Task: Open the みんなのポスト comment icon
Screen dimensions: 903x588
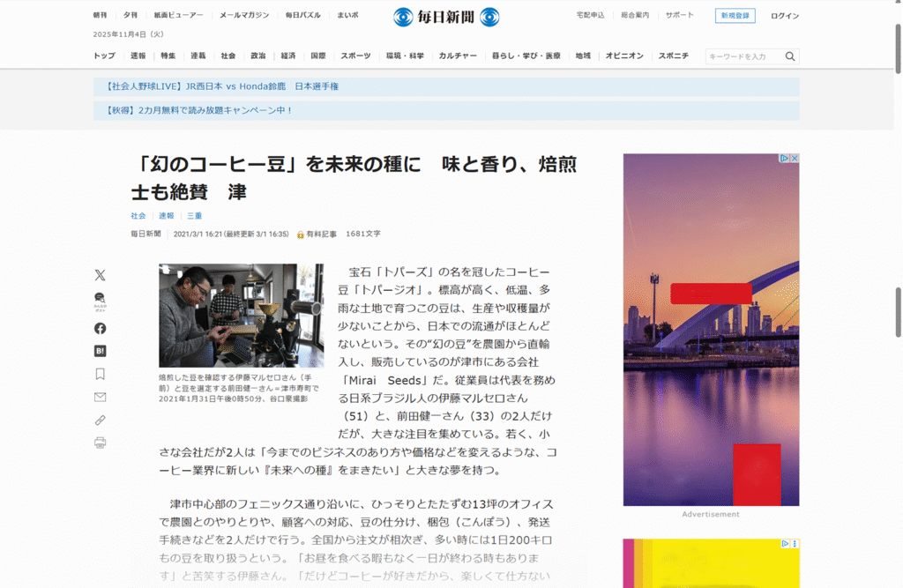Action: click(100, 301)
